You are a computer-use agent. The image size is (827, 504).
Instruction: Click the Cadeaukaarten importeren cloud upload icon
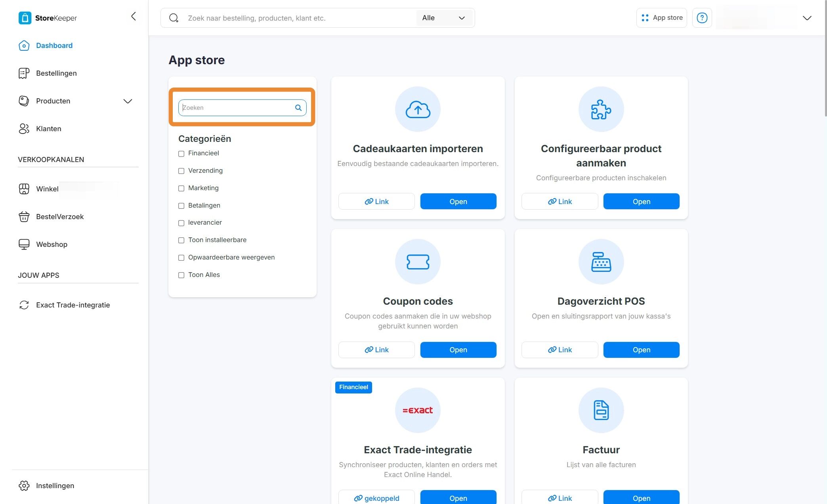pyautogui.click(x=418, y=109)
